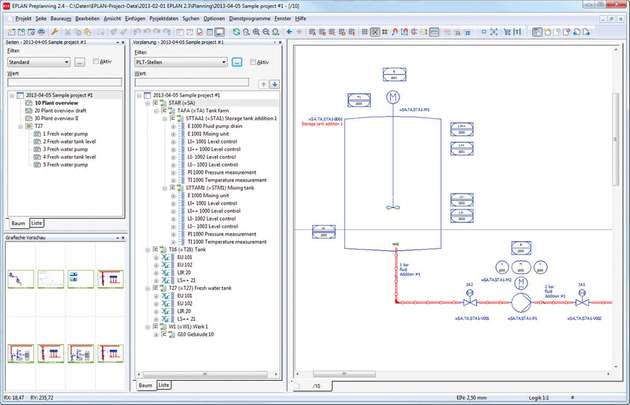The height and width of the screenshot is (405, 630).
Task: Enable Aktiv checkbox in Vorplanung panel
Action: [253, 62]
